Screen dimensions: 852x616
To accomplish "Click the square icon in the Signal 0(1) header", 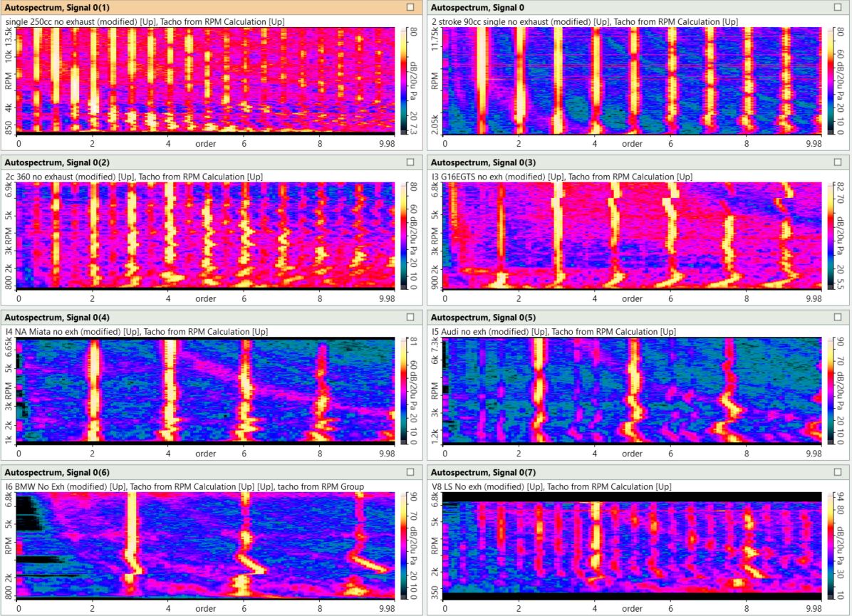I will 410,7.
